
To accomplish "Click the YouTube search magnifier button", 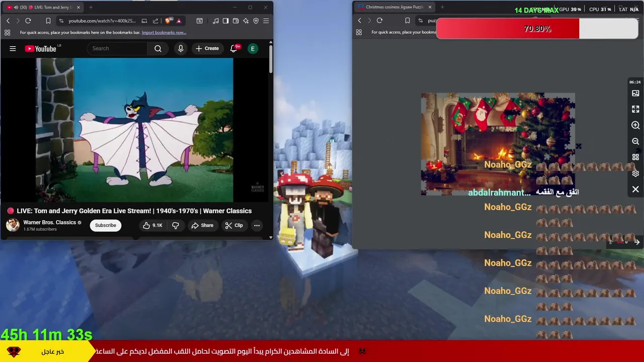I will pyautogui.click(x=158, y=48).
